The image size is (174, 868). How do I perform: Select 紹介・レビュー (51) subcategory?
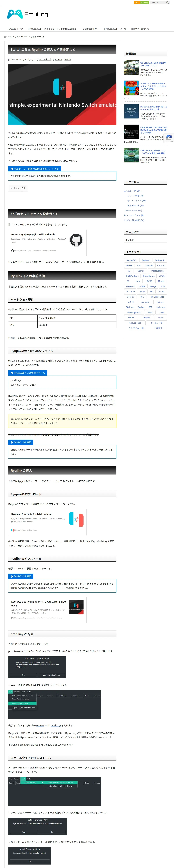click(136, 201)
